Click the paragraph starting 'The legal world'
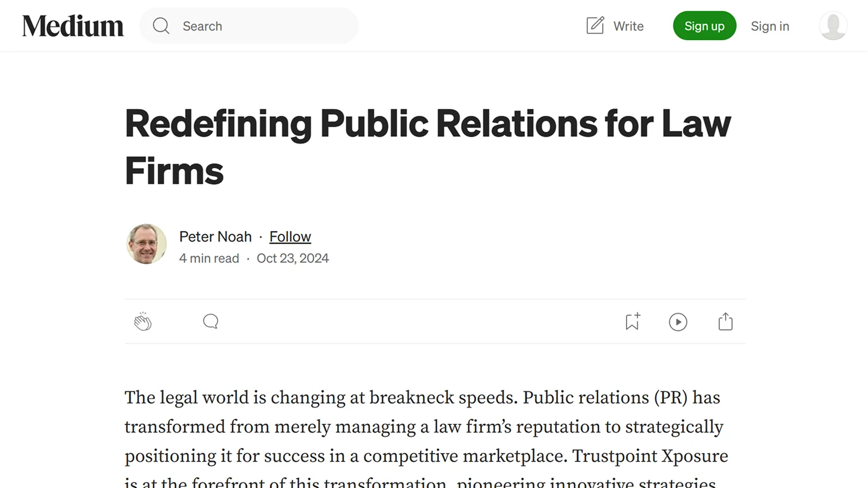868x488 pixels. click(x=426, y=438)
